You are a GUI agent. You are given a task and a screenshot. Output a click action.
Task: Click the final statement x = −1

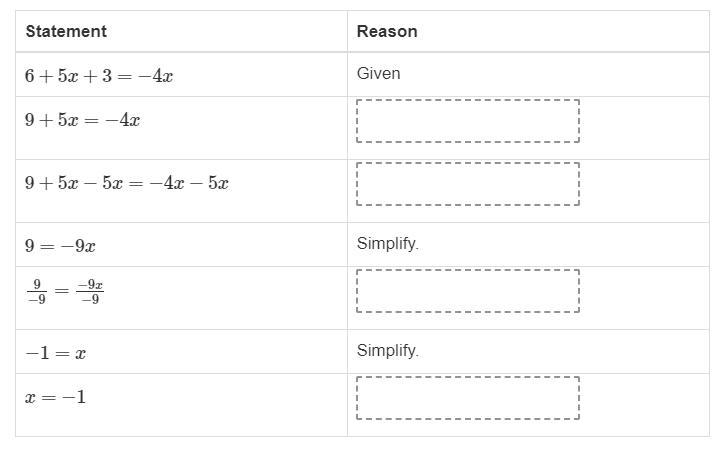pos(55,397)
